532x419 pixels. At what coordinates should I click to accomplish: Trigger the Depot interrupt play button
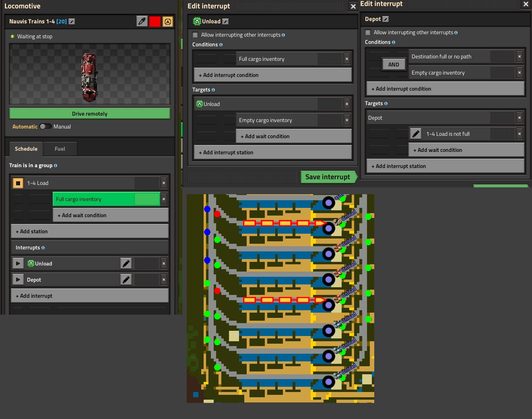coord(18,280)
